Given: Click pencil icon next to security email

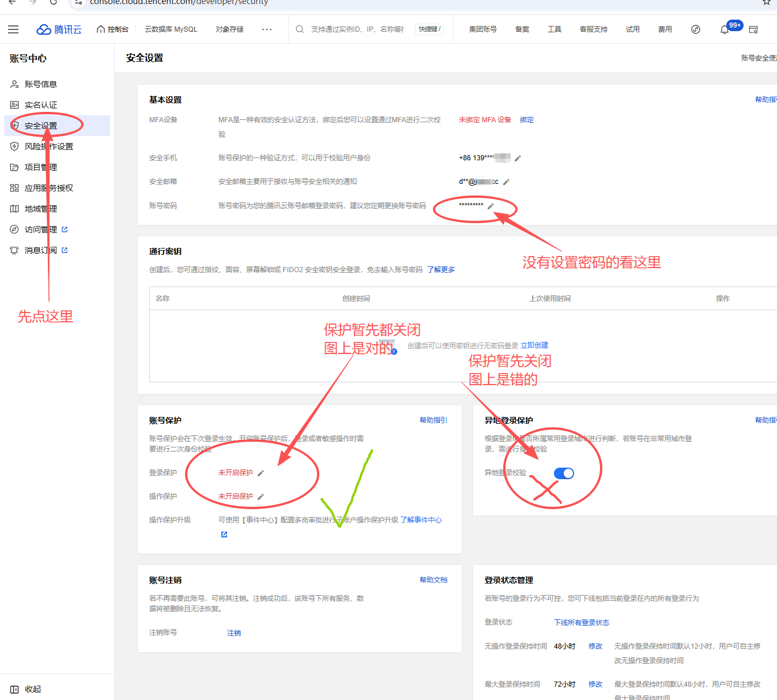Looking at the screenshot, I should pos(506,182).
